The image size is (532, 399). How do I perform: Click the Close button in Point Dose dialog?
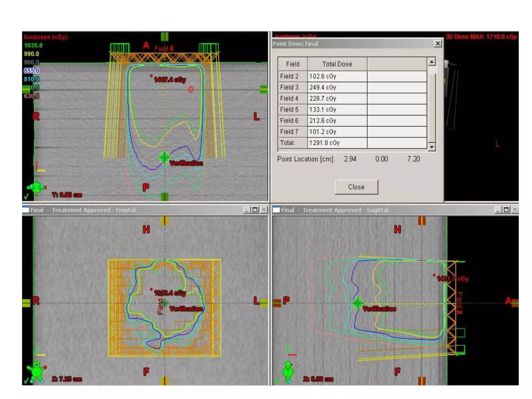356,187
